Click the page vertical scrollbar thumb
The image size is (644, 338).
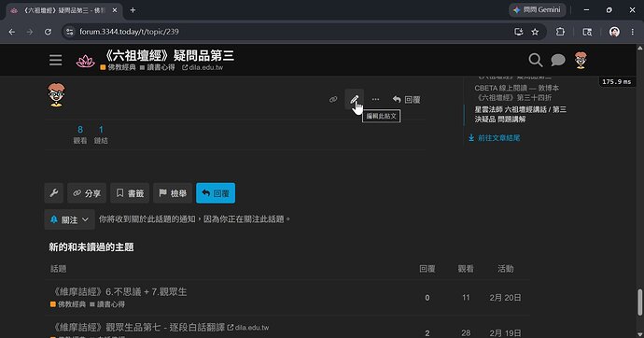[639, 303]
